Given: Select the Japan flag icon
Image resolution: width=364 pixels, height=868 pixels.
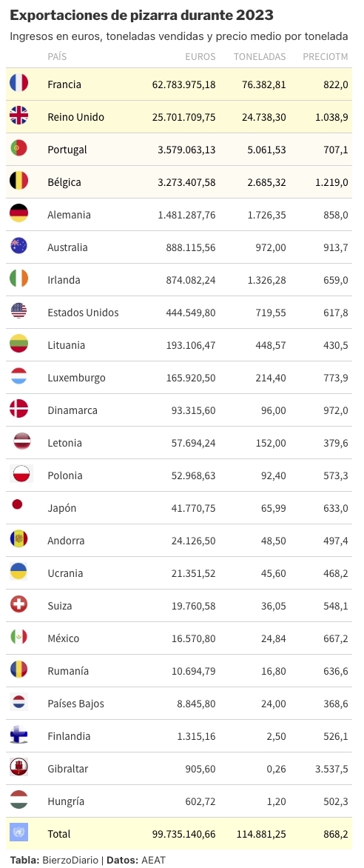Looking at the screenshot, I should pyautogui.click(x=17, y=504).
